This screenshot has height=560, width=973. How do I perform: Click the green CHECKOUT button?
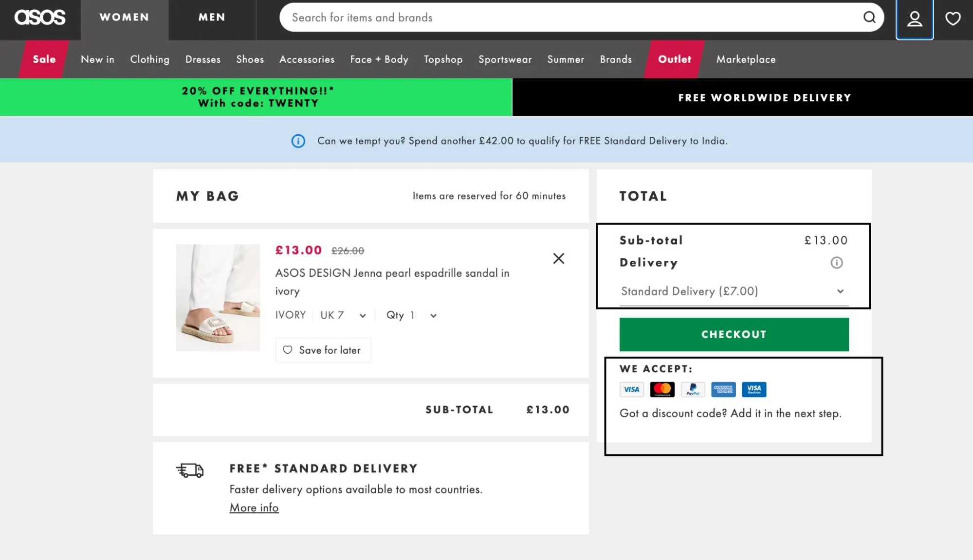pyautogui.click(x=734, y=334)
